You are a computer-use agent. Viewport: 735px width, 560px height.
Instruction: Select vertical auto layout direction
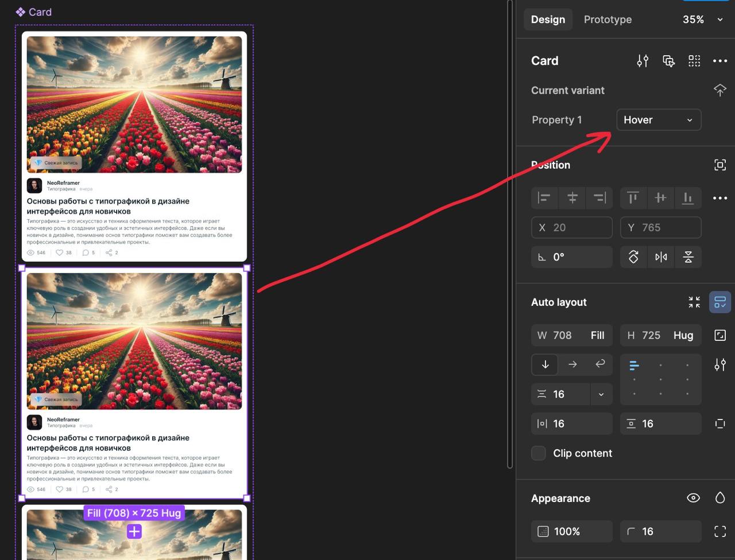[x=545, y=364]
